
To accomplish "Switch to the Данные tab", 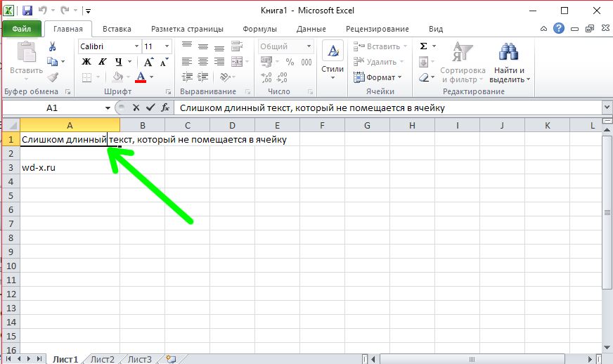I will point(311,29).
